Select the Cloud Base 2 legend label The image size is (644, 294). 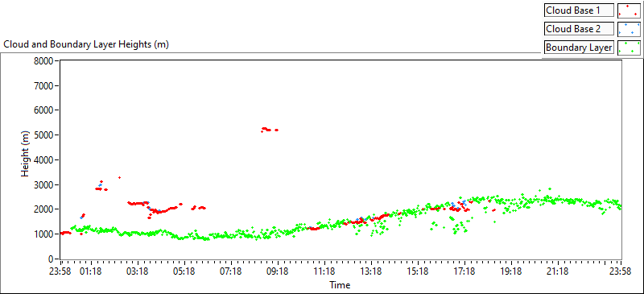pos(579,29)
